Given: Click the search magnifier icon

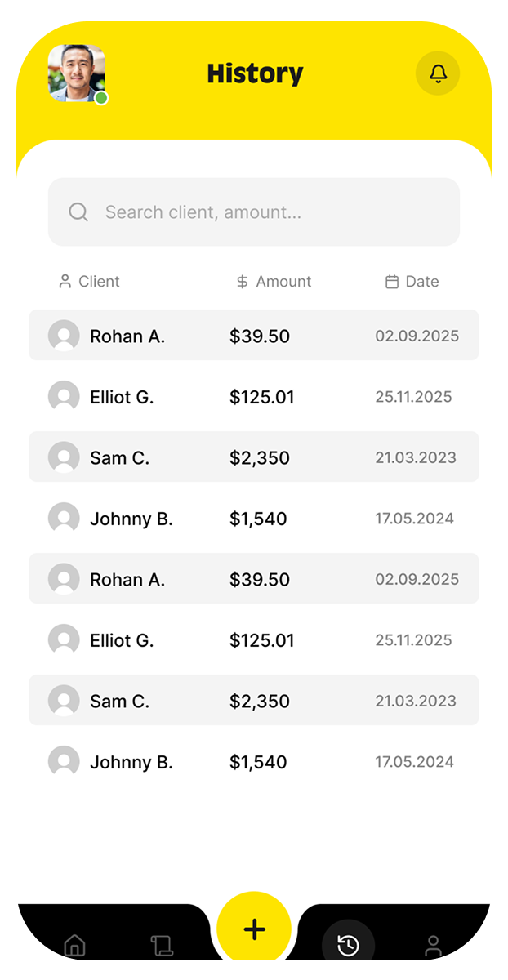Looking at the screenshot, I should [x=78, y=212].
